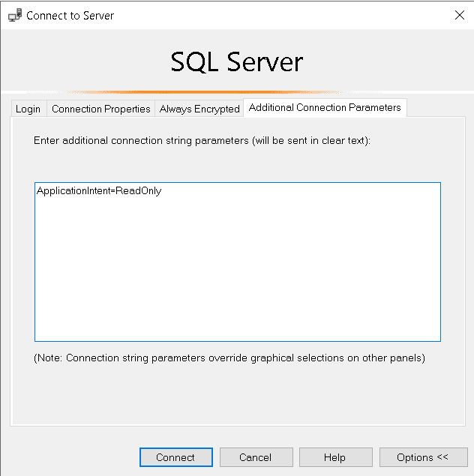Screen dimensions: 474x476
Task: Click the SQL Server banner heading
Action: click(237, 61)
